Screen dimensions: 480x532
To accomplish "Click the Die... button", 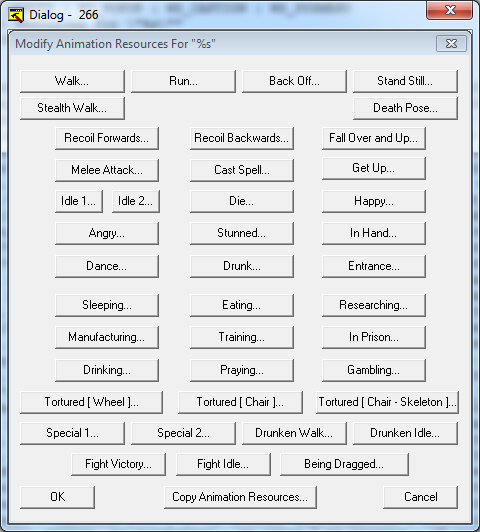I will [242, 201].
